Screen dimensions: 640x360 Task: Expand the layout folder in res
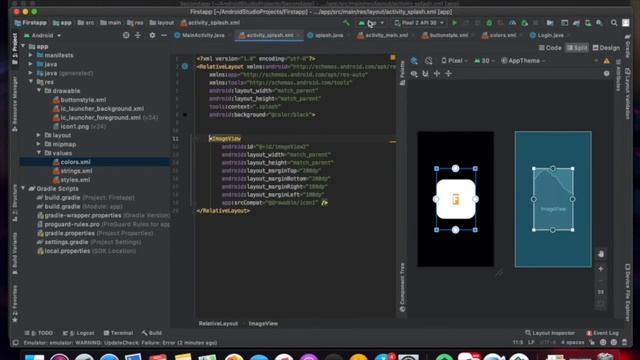(39, 135)
